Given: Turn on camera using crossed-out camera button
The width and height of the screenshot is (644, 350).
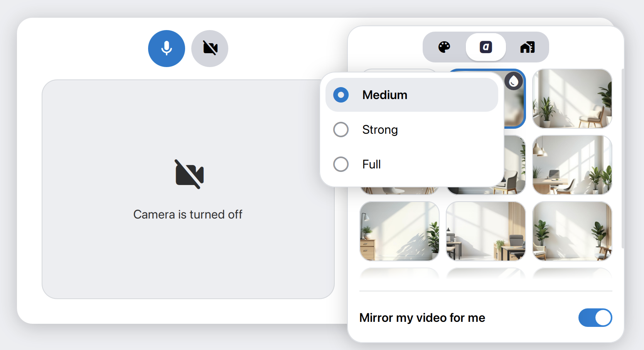Looking at the screenshot, I should click(x=210, y=49).
